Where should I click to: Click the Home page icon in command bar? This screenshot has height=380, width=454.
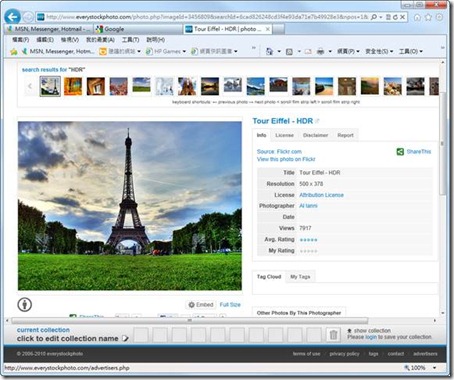point(269,51)
